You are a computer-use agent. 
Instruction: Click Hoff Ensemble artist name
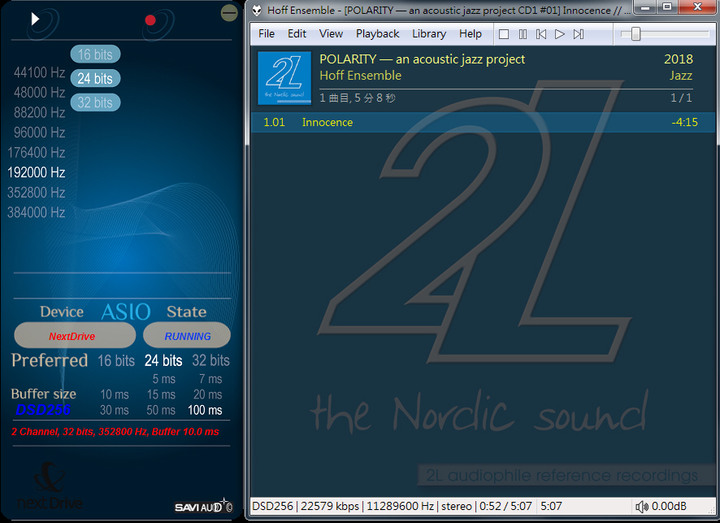point(360,76)
